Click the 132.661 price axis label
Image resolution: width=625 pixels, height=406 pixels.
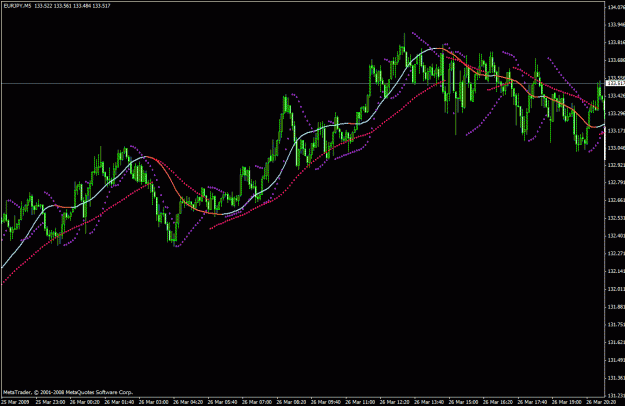(616, 200)
